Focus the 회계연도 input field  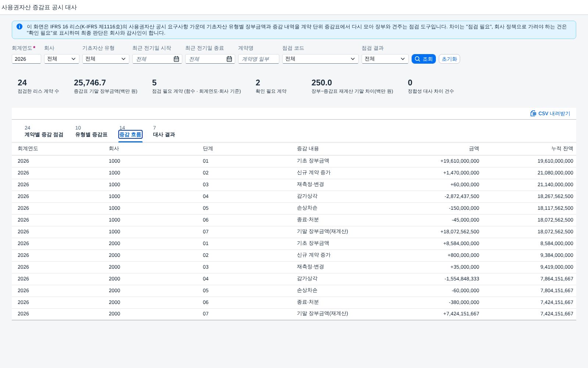click(x=26, y=59)
